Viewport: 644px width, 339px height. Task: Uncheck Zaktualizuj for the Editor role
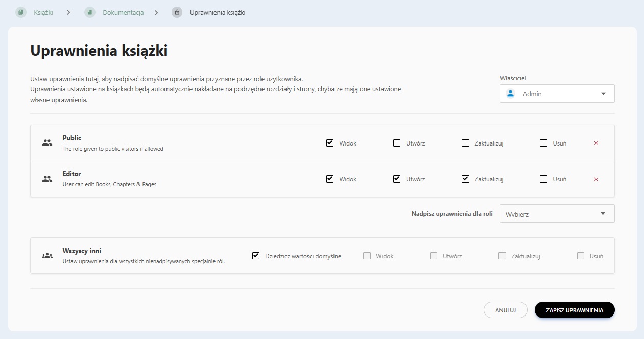pyautogui.click(x=465, y=179)
